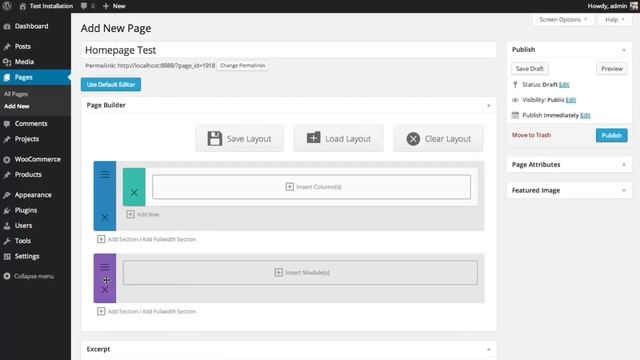This screenshot has height=360, width=640.
Task: Remove the green row with its X
Action: click(134, 192)
